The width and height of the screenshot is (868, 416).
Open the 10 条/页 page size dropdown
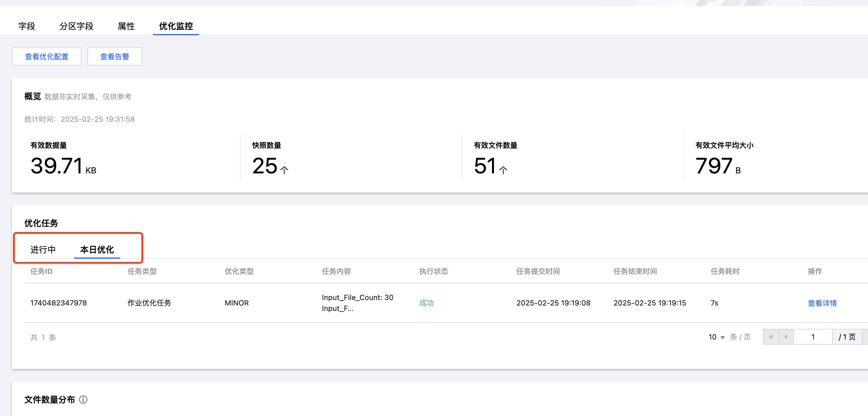tap(716, 337)
